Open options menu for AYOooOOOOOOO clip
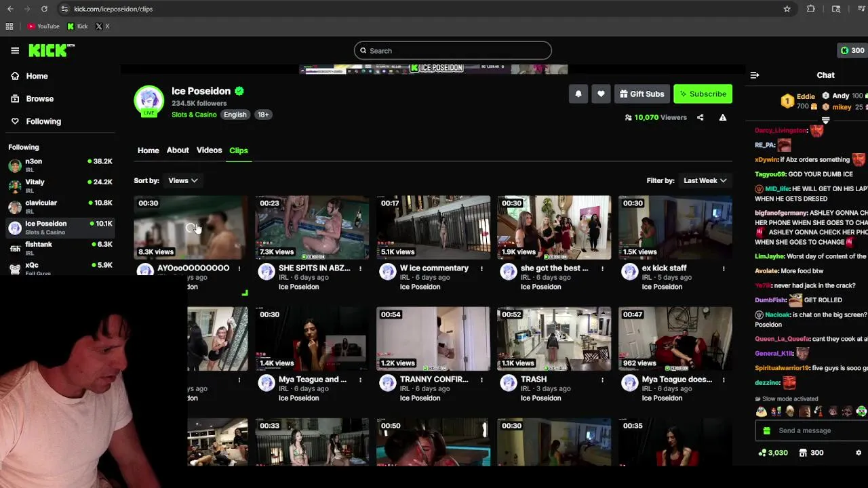 pyautogui.click(x=239, y=269)
